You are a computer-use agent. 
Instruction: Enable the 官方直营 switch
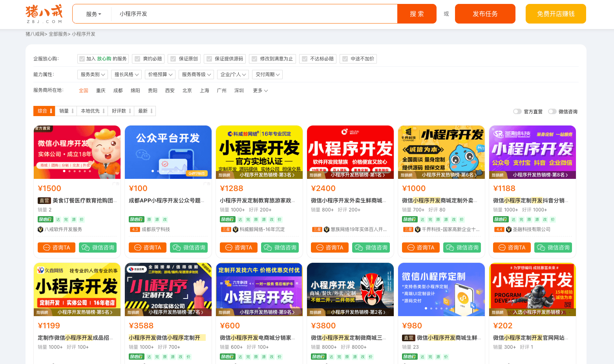pyautogui.click(x=517, y=111)
